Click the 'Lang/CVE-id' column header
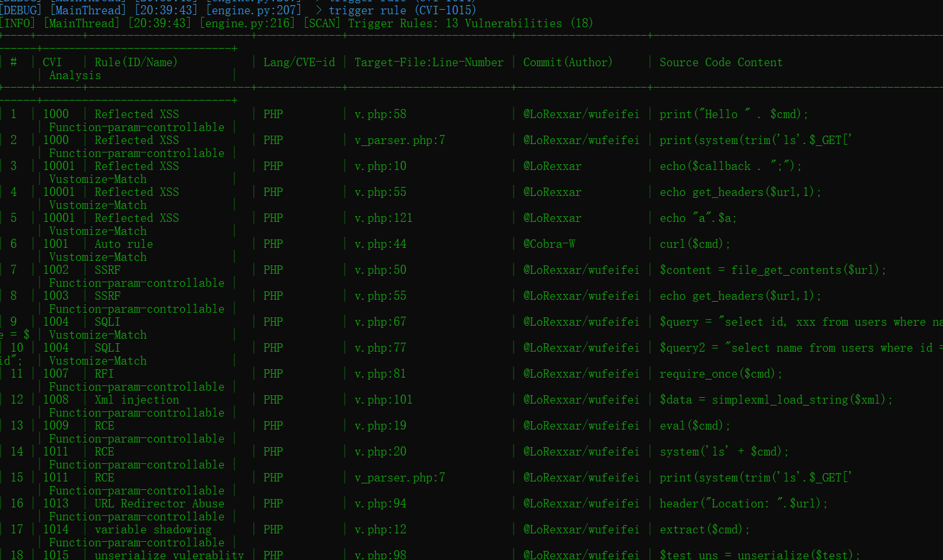 point(299,62)
